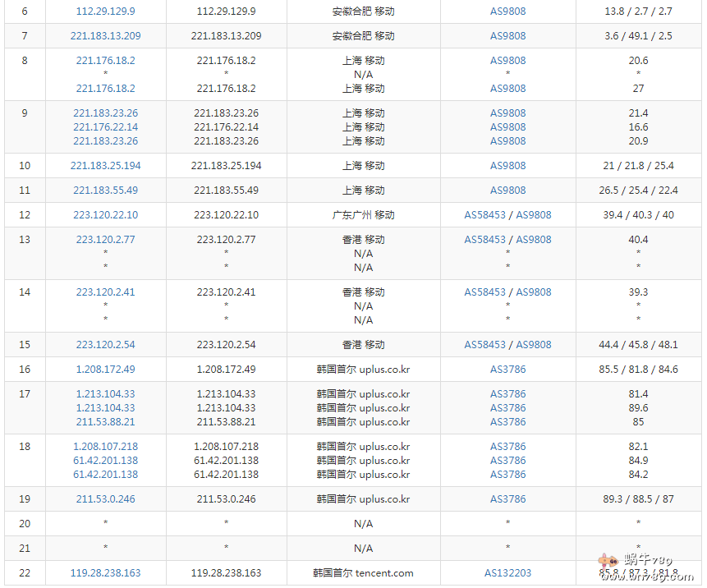Open the blue 223.120.2.77 link in hop 13

105,240
